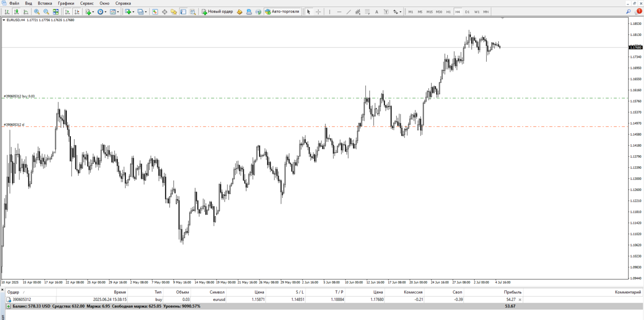Click the MQL5 community people icon
This screenshot has height=320, width=644.
coord(249,11)
